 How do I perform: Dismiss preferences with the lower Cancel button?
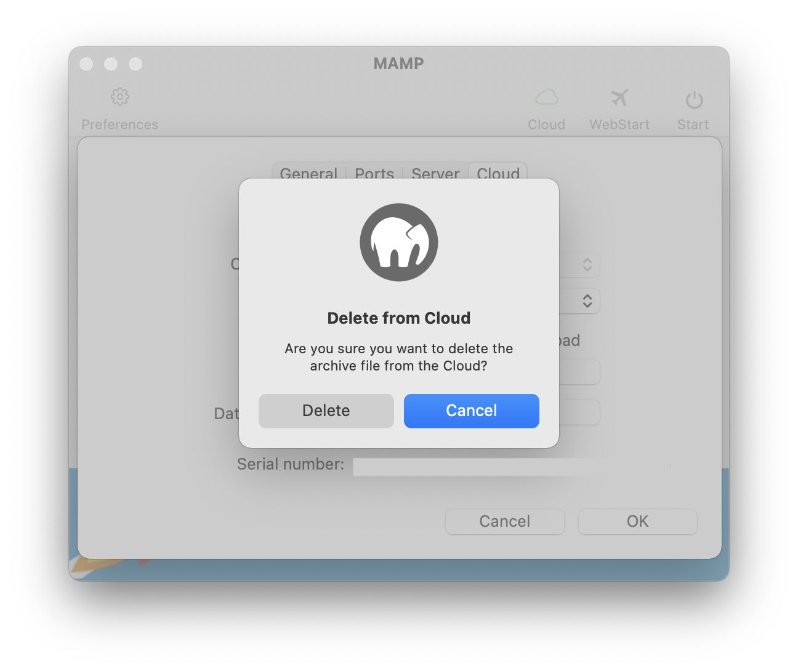coord(504,521)
